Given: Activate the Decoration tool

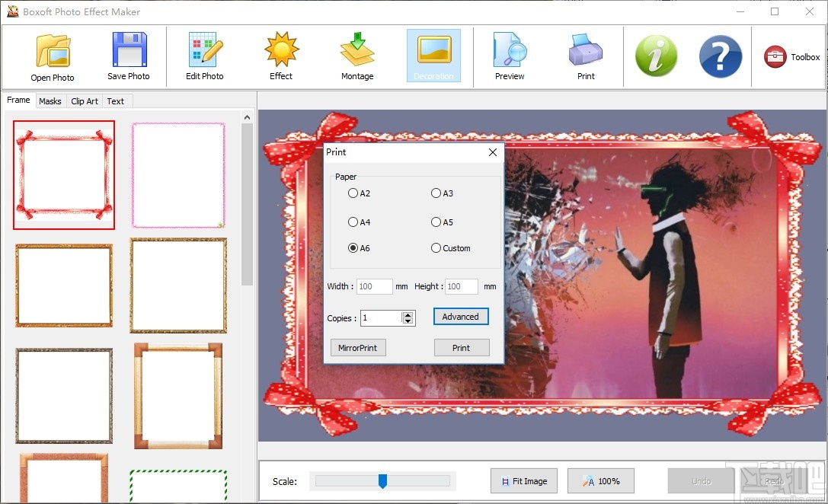Looking at the screenshot, I should (x=433, y=56).
